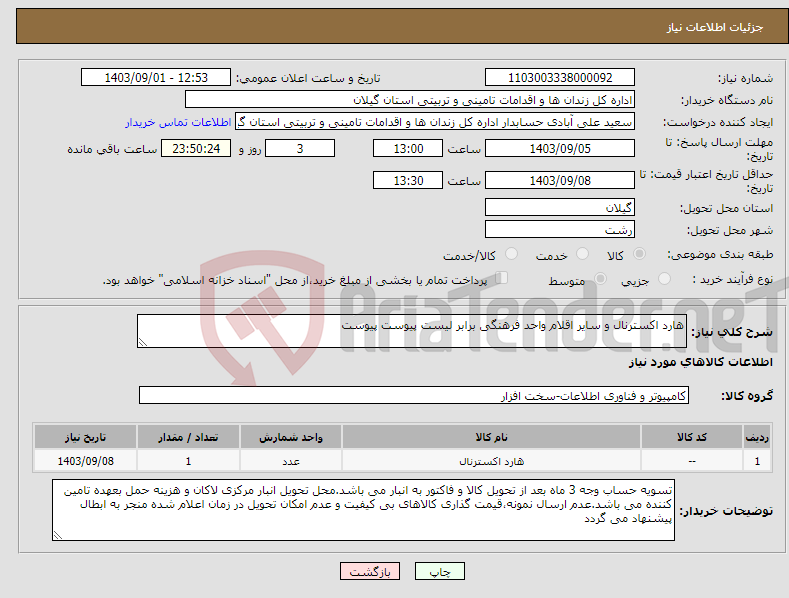Select the خدمت radio button
789x598 pixels.
click(x=582, y=254)
